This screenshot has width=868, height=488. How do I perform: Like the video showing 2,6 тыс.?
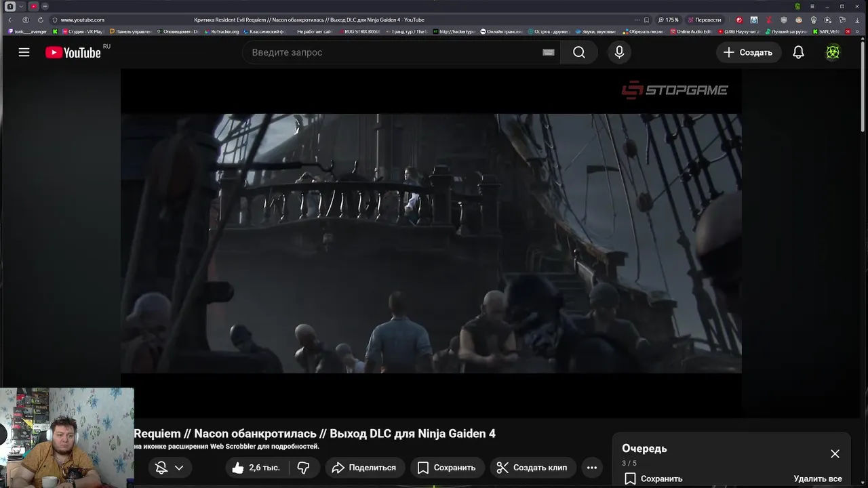point(256,468)
